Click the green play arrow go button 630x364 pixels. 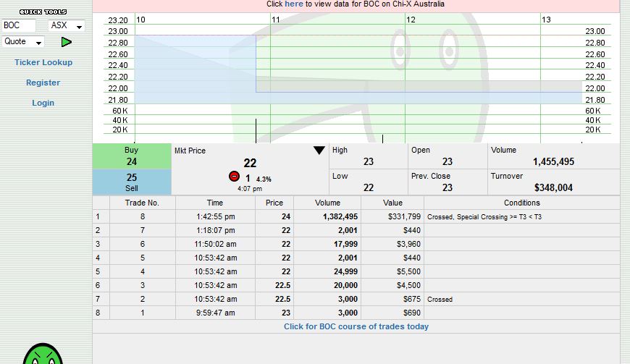(x=67, y=42)
